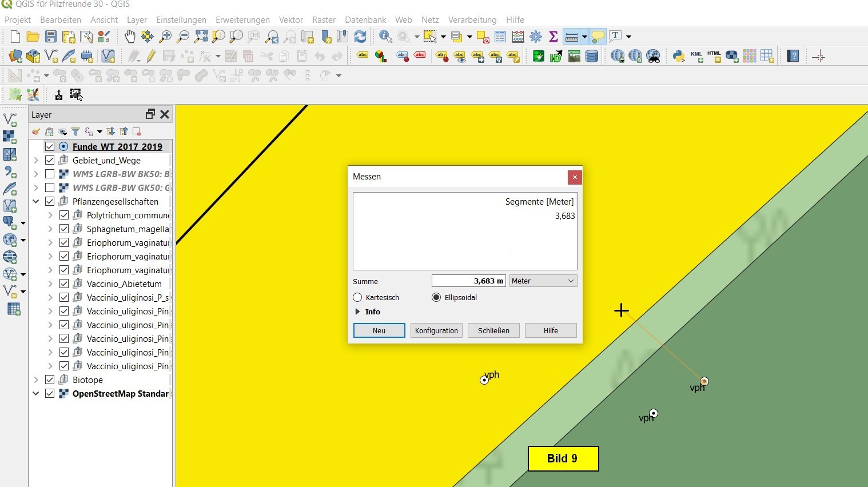Select the Pan Map hand tool
This screenshot has height=487, width=868.
(130, 37)
